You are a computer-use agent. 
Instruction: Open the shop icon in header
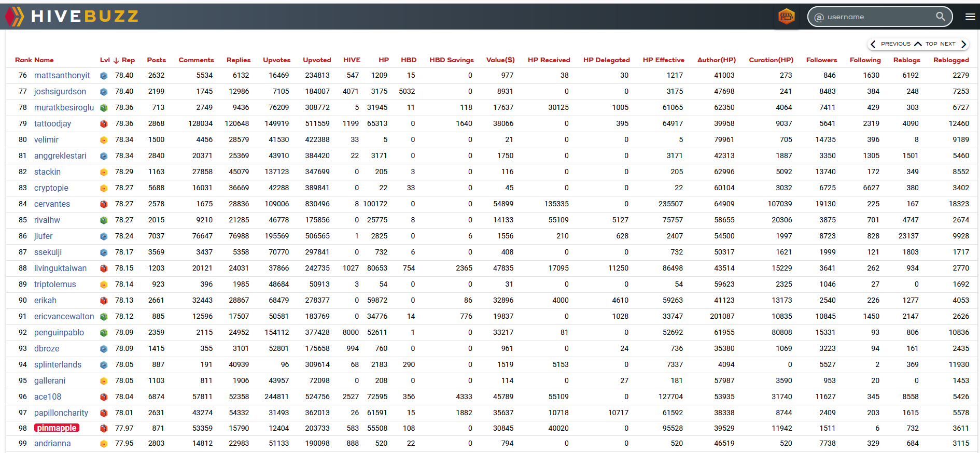click(787, 17)
